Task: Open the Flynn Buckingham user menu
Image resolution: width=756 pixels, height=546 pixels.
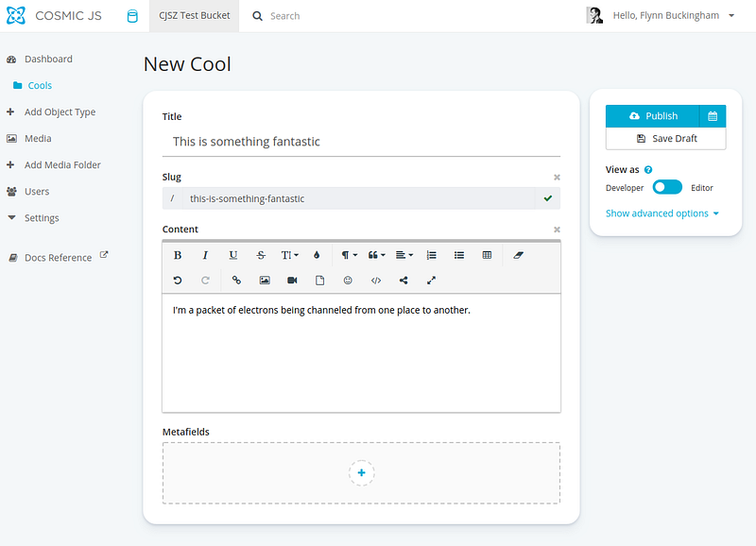Action: point(673,16)
